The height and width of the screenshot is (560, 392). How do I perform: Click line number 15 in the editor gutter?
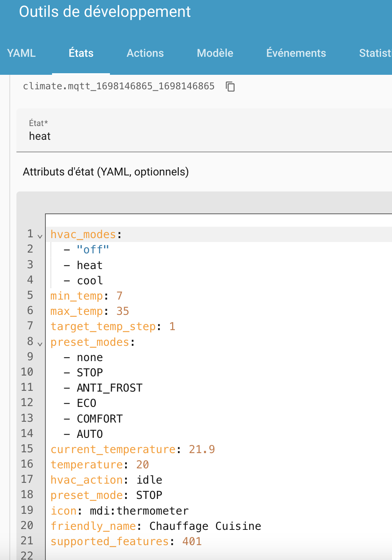(x=27, y=449)
